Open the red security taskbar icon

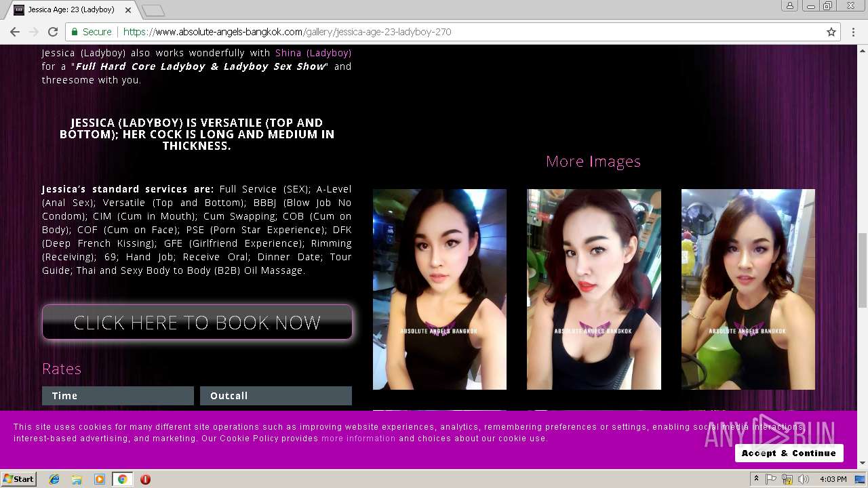click(x=145, y=479)
